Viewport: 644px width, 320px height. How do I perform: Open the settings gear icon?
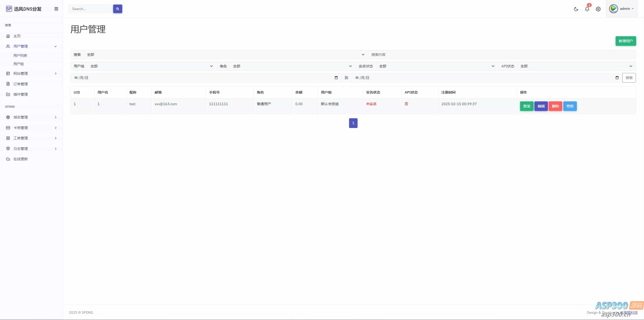coord(598,9)
